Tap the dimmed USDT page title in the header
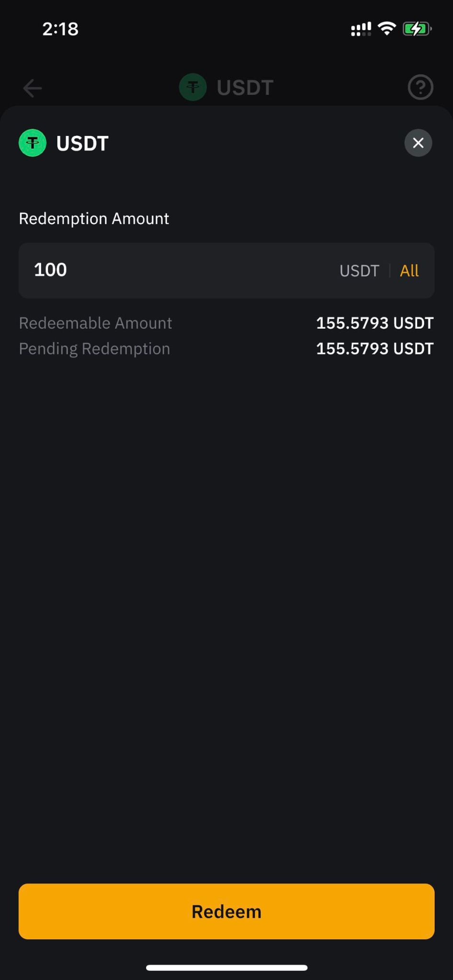Screen dimensions: 453x980 pyautogui.click(x=245, y=88)
